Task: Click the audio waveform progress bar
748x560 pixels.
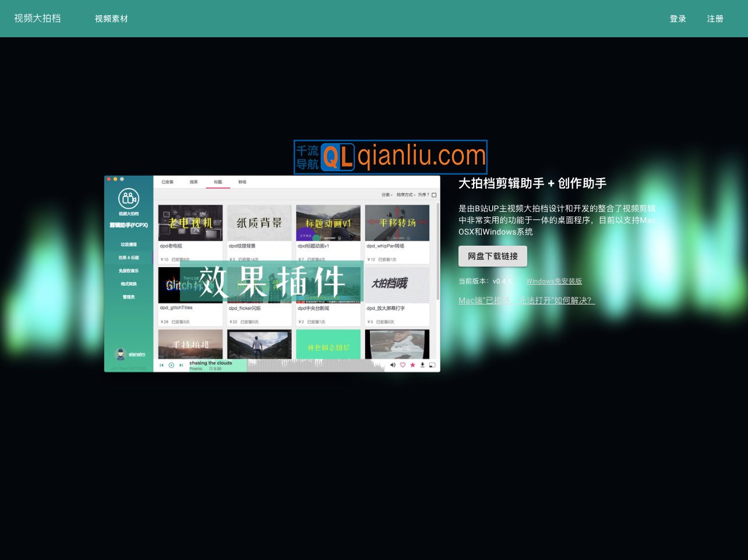Action: coord(315,365)
